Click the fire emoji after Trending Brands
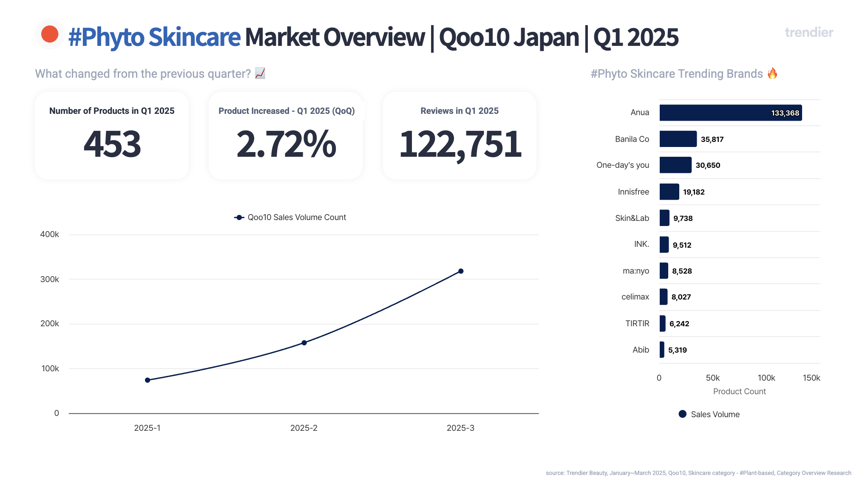This screenshot has height=486, width=868. click(772, 73)
